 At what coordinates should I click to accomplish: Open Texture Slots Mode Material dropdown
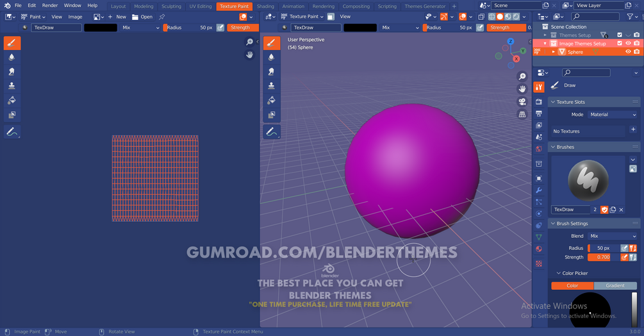(613, 115)
